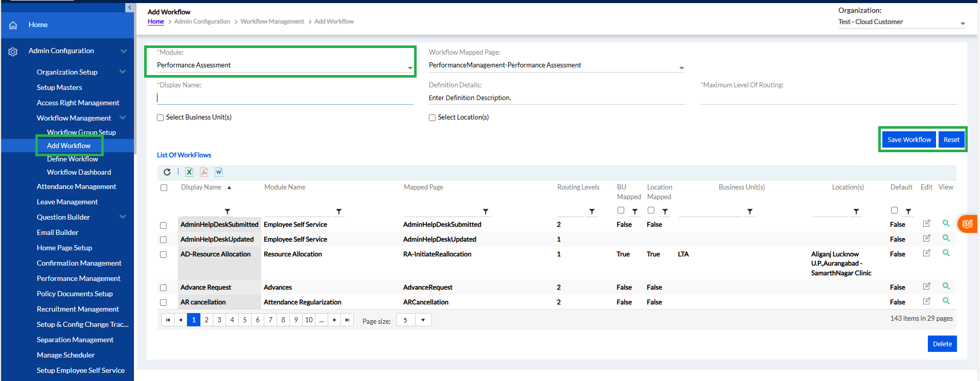The width and height of the screenshot is (980, 381).
Task: Open the Page size dropdown
Action: tap(423, 320)
